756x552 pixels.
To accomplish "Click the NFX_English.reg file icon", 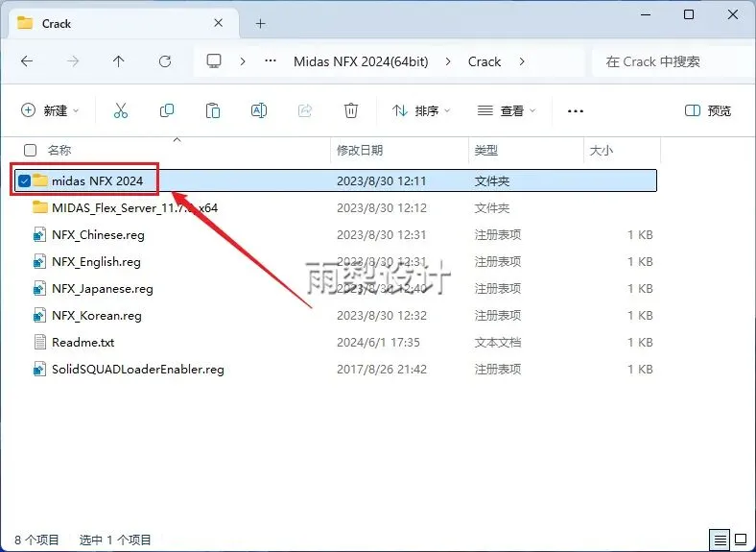I will (39, 261).
